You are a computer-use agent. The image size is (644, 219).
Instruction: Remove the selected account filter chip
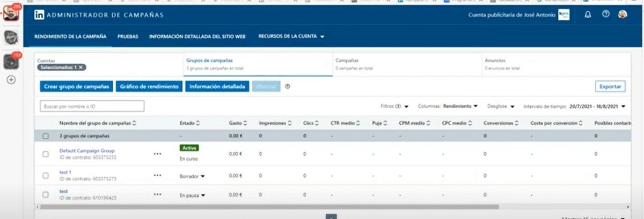click(81, 67)
